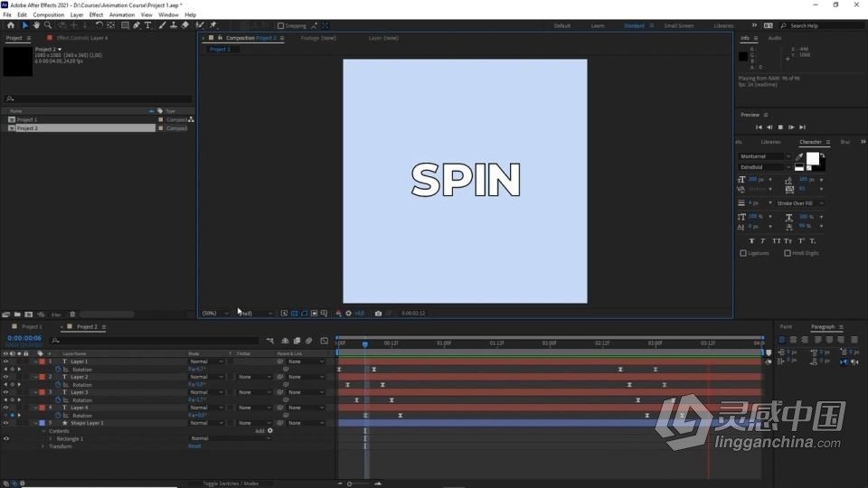Take snapshot with camera icon
The height and width of the screenshot is (488, 868).
point(378,314)
